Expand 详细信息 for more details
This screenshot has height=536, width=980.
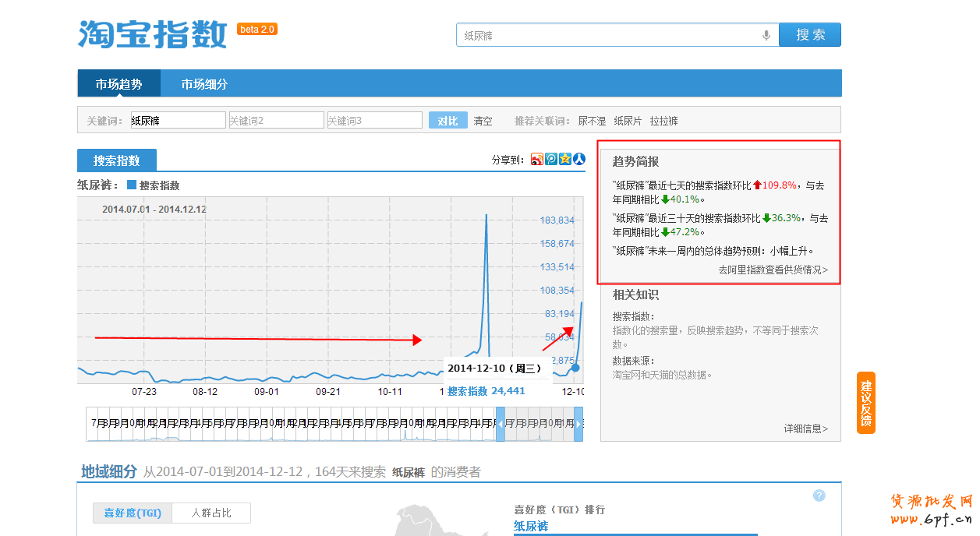pos(805,428)
